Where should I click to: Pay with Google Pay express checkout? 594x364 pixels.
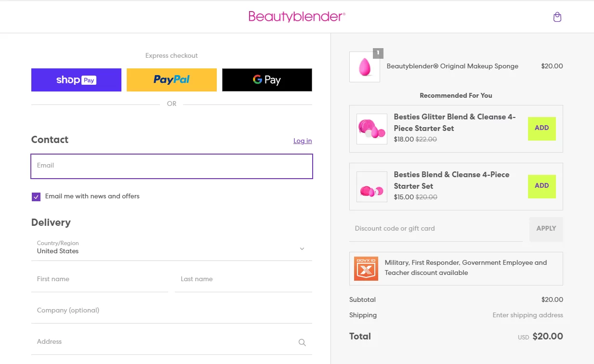click(267, 80)
